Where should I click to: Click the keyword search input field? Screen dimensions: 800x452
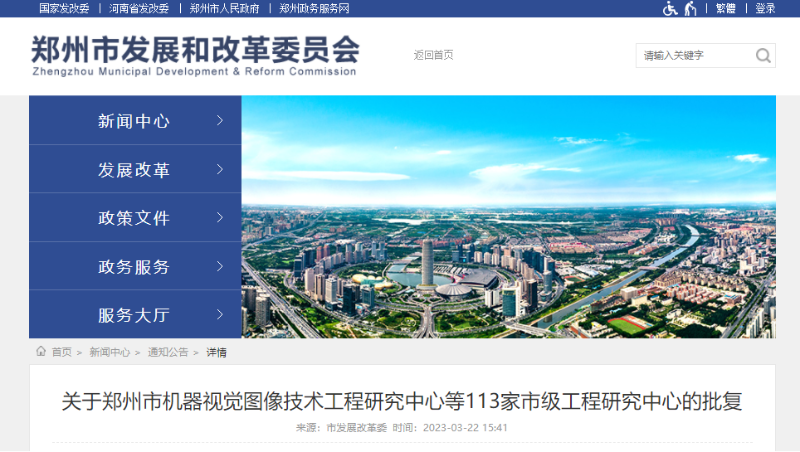coord(692,55)
